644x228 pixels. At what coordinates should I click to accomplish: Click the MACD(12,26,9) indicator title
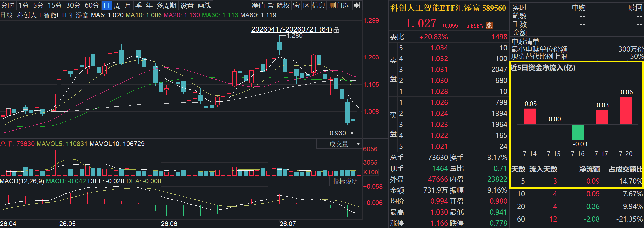pos(22,181)
